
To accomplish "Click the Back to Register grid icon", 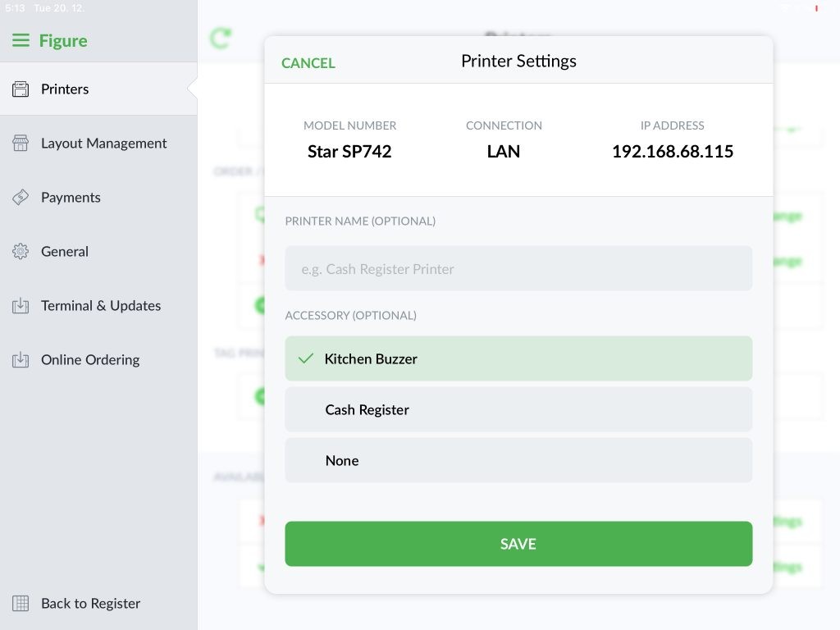I will [x=21, y=603].
